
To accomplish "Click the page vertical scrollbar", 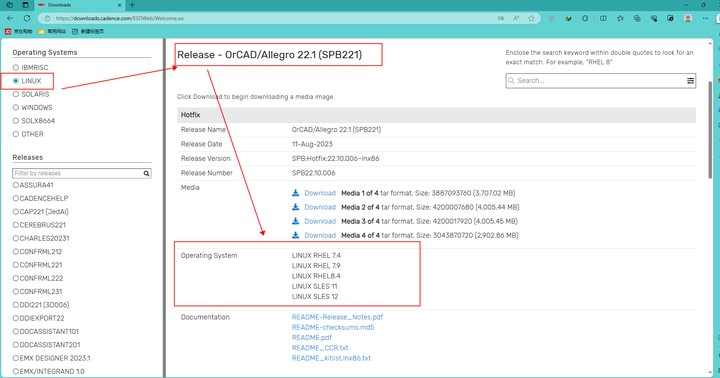I will pos(710,130).
